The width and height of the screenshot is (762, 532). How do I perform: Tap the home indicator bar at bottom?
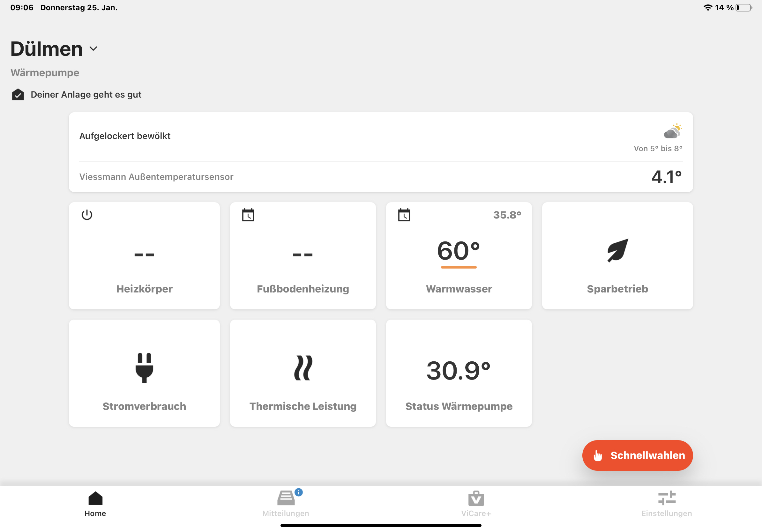[381, 525]
